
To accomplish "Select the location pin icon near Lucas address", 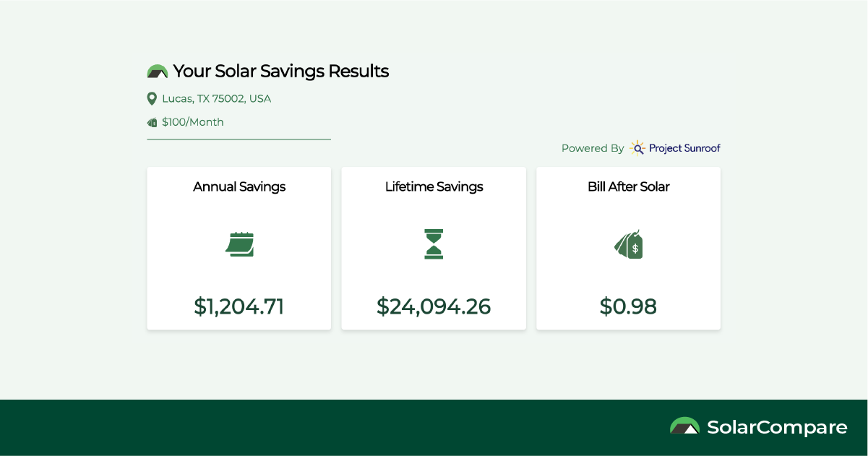I will [152, 98].
